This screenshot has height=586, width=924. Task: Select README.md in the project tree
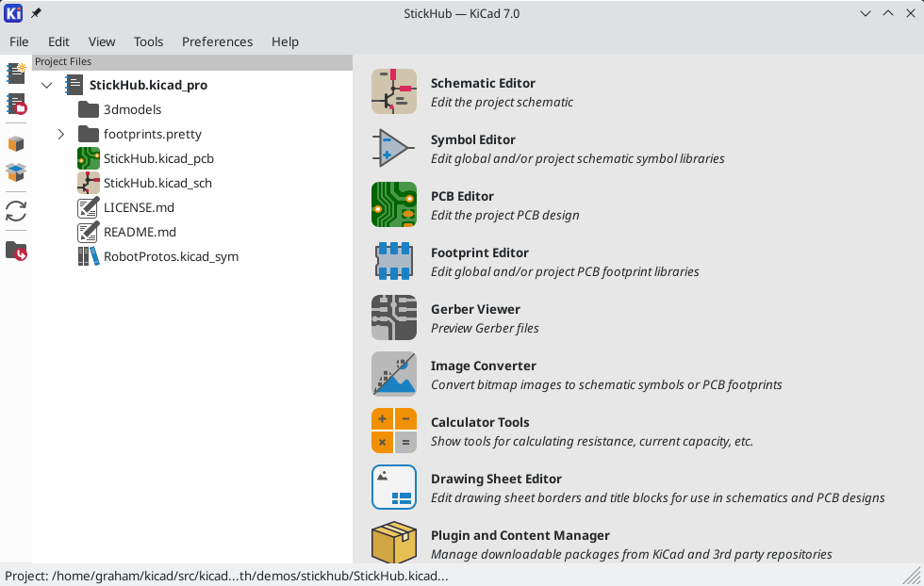pos(140,232)
